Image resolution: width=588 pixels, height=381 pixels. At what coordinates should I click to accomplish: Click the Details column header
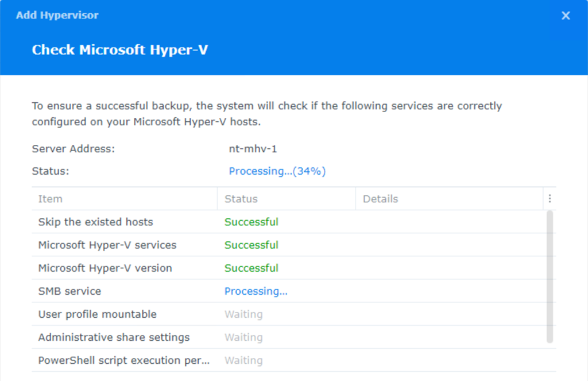[x=380, y=199]
